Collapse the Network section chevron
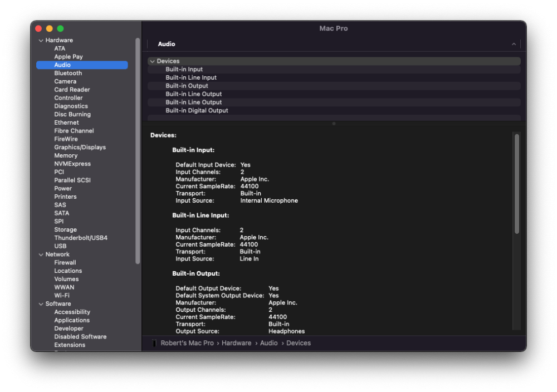 (41, 254)
